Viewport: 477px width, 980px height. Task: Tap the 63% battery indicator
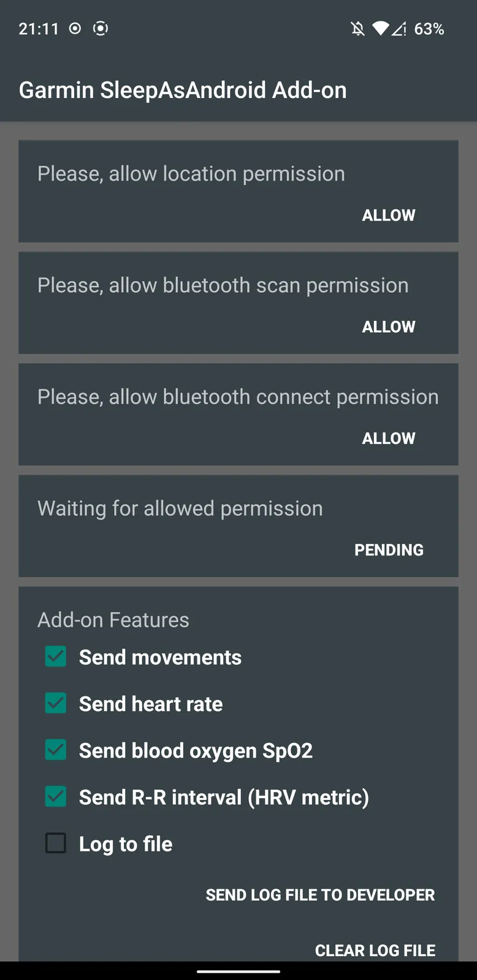coord(429,29)
